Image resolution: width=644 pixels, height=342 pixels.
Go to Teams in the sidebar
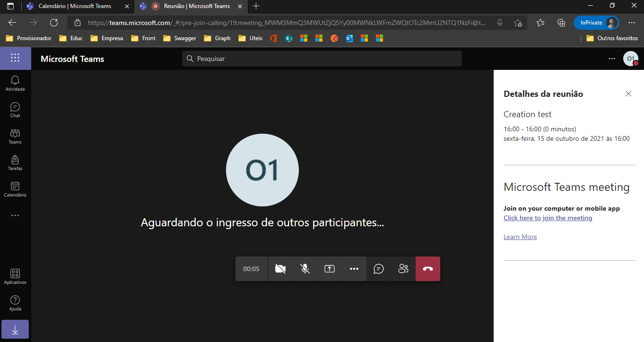point(15,137)
